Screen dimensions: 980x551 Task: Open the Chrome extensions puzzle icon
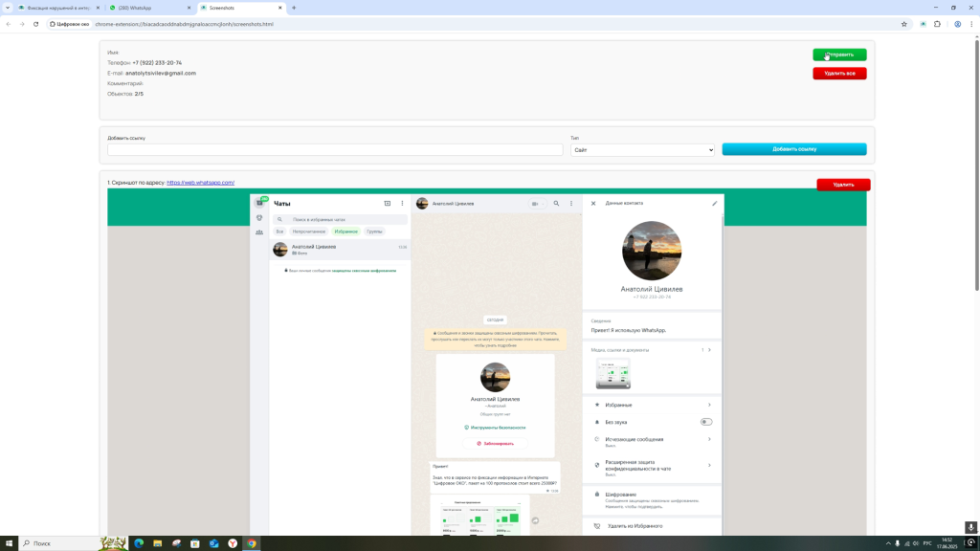937,24
